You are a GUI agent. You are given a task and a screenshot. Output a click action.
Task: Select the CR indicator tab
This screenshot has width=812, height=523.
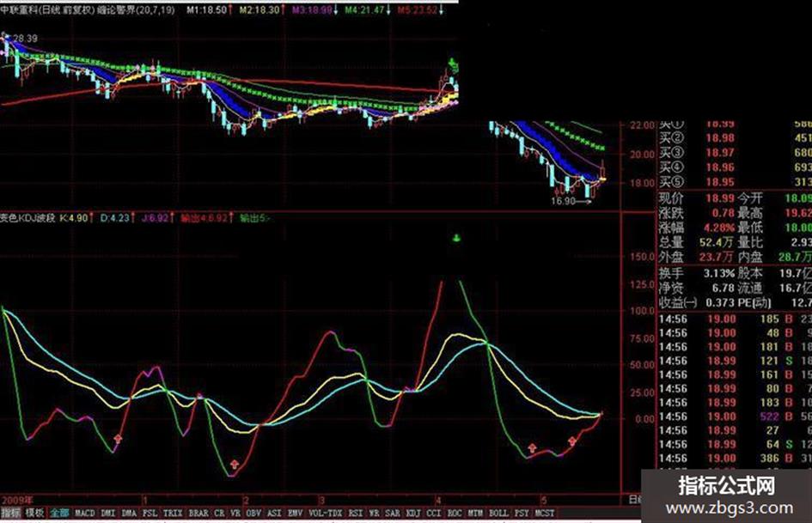[220, 513]
